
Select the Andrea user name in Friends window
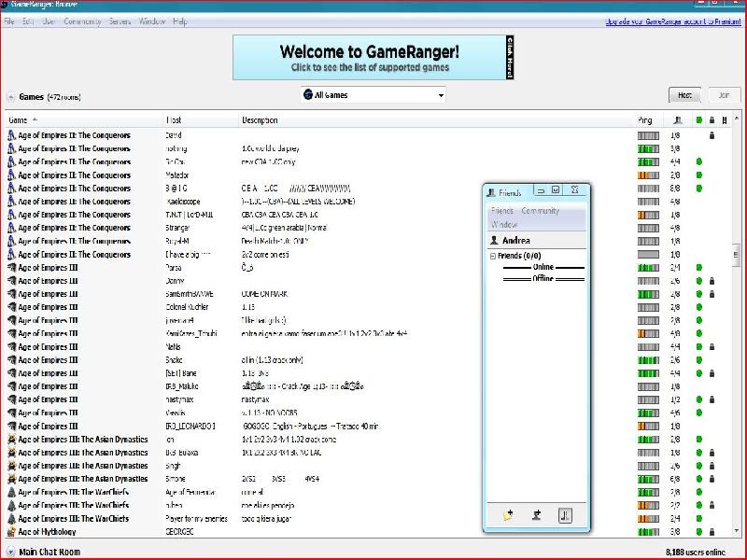pos(516,241)
